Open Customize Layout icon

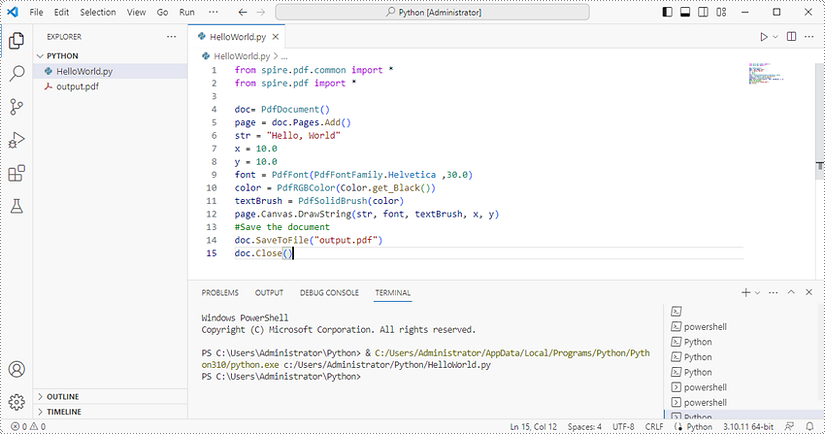(x=721, y=12)
